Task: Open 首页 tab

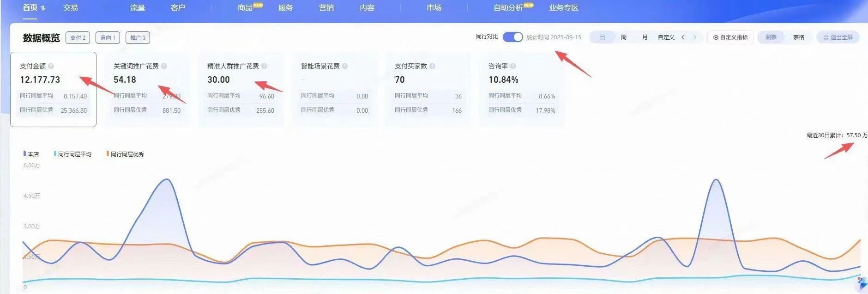Action: pos(30,8)
